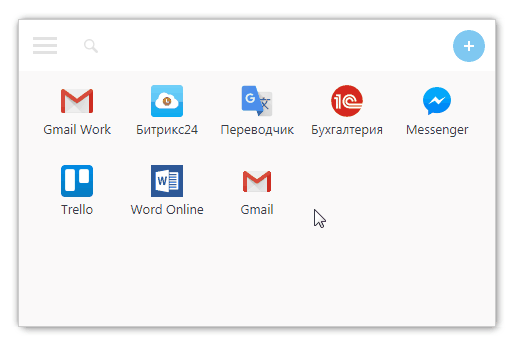Launch the Бухгалтерия 1C icon
This screenshot has height=360, width=516.
(347, 101)
